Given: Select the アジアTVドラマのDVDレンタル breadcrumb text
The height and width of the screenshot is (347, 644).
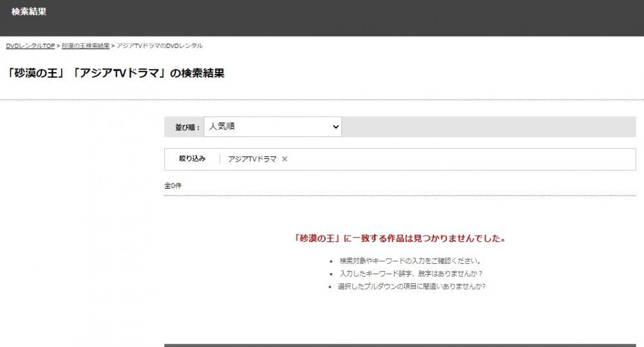Looking at the screenshot, I should [x=159, y=46].
